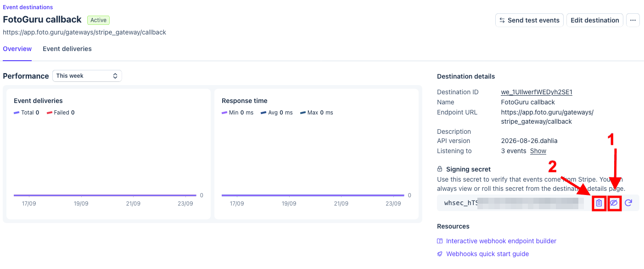The height and width of the screenshot is (269, 644).
Task: Click the Name value FotoGuru callback in details
Action: 528,102
